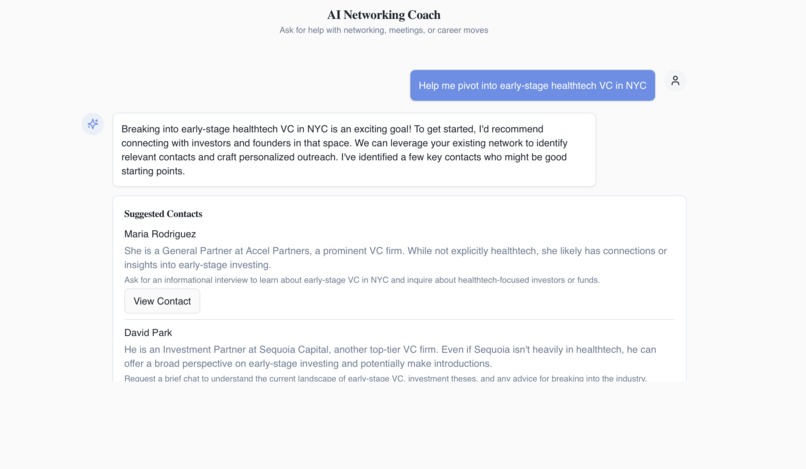Click the user profile avatar icon
Image resolution: width=806 pixels, height=469 pixels.
coord(675,81)
